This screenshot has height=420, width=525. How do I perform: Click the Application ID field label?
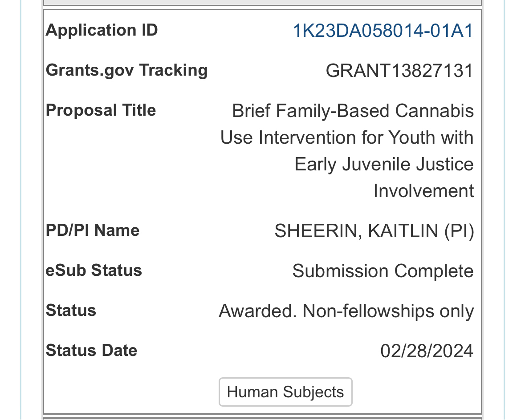[x=102, y=30]
